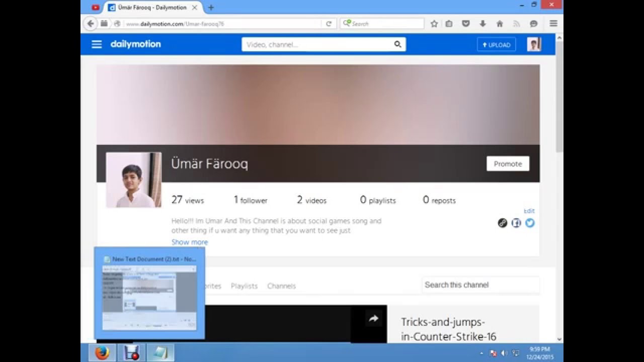Open the Twitter icon on the profile

point(530,223)
